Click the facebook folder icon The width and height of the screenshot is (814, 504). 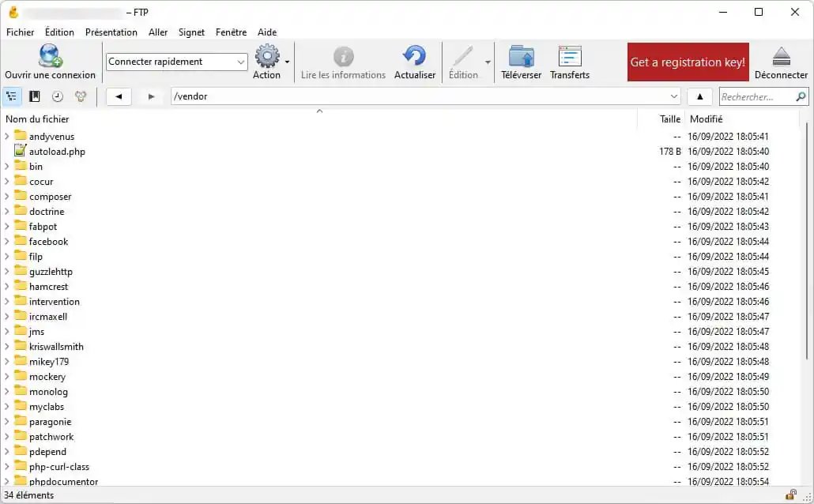pos(21,240)
